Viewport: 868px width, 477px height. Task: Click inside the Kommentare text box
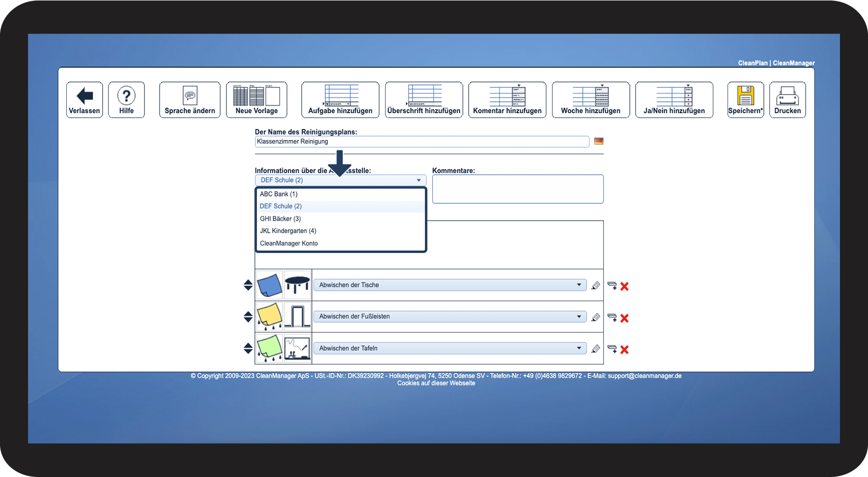click(x=517, y=189)
